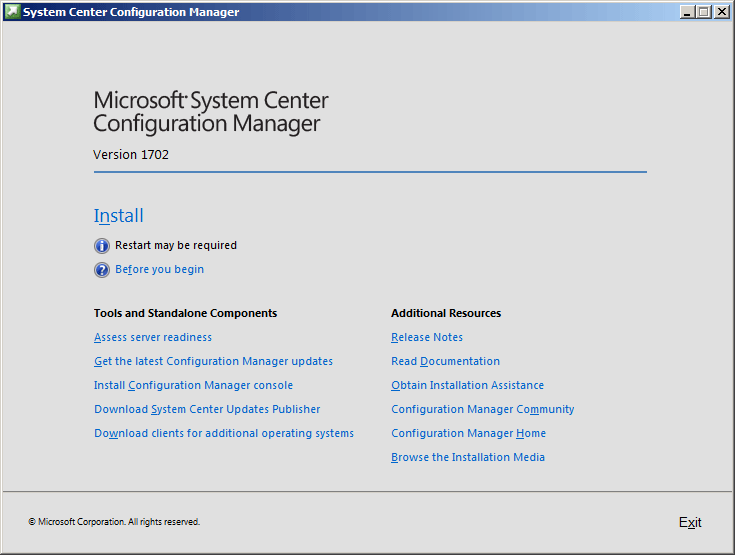Viewport: 735px width, 555px height.
Task: Open Assess server readiness
Action: point(153,337)
